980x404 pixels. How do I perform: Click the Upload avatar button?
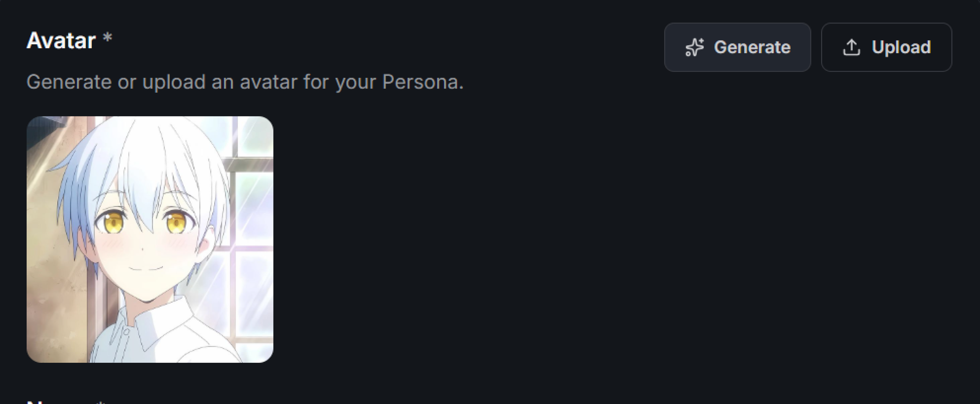886,47
